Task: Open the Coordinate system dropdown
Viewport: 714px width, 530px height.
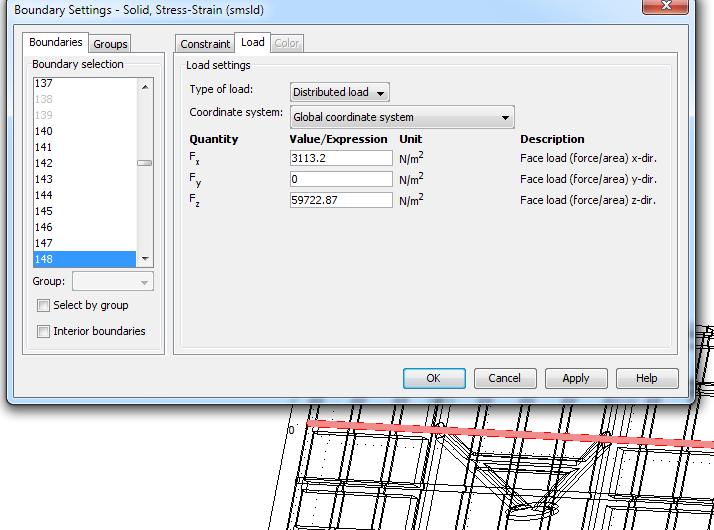Action: point(402,117)
